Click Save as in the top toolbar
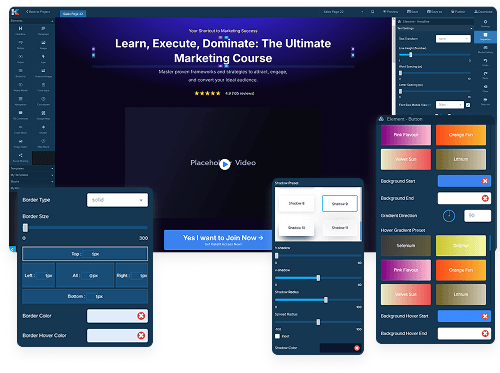500x373 pixels. coord(434,12)
